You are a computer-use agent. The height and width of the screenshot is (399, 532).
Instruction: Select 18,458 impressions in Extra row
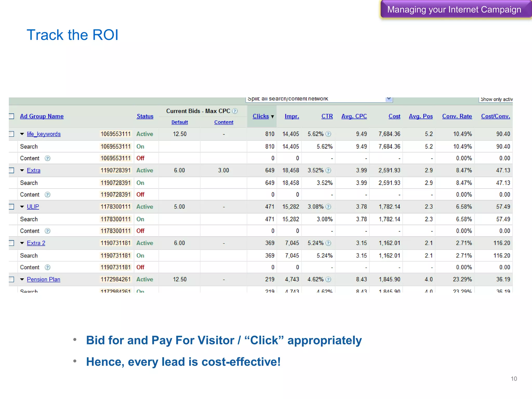291,170
